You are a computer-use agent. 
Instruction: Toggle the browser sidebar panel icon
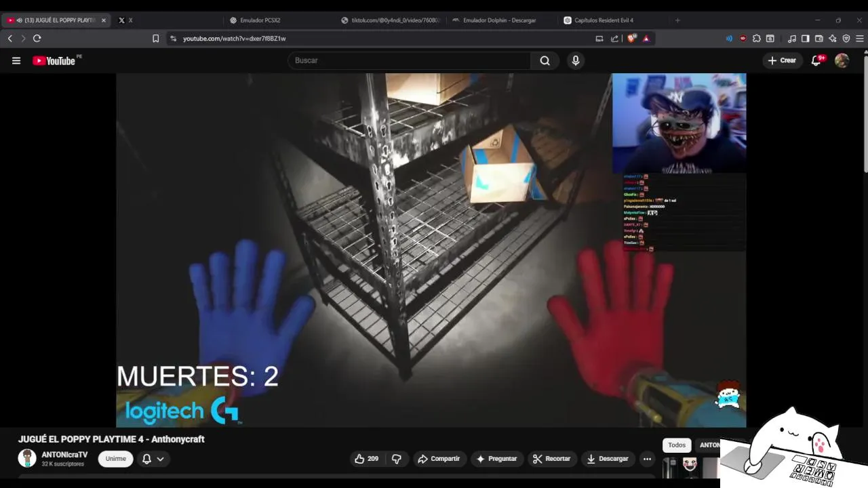(806, 39)
